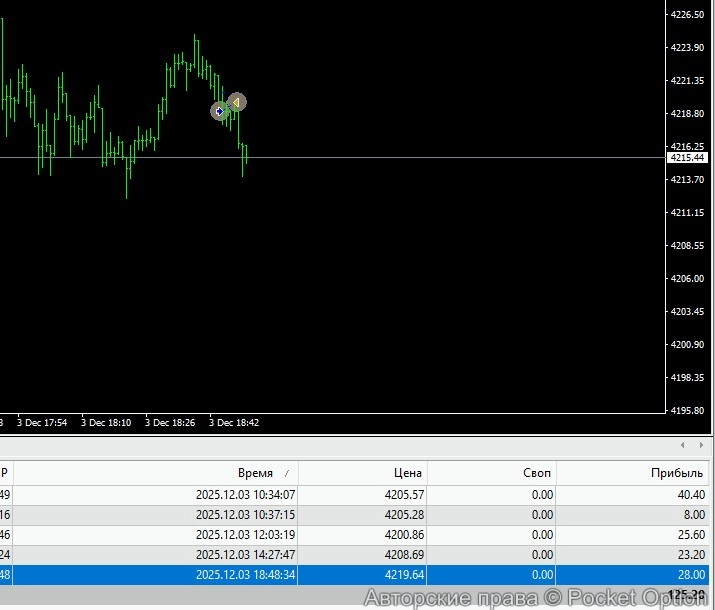The width and height of the screenshot is (715, 610).
Task: Click the 28.00 profit in the selected row
Action: tap(691, 575)
